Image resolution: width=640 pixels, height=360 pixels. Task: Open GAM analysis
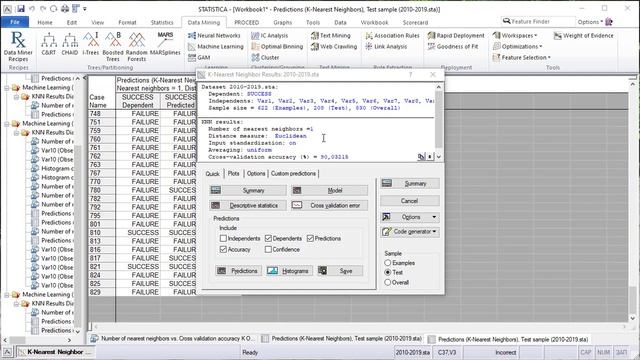(x=199, y=58)
